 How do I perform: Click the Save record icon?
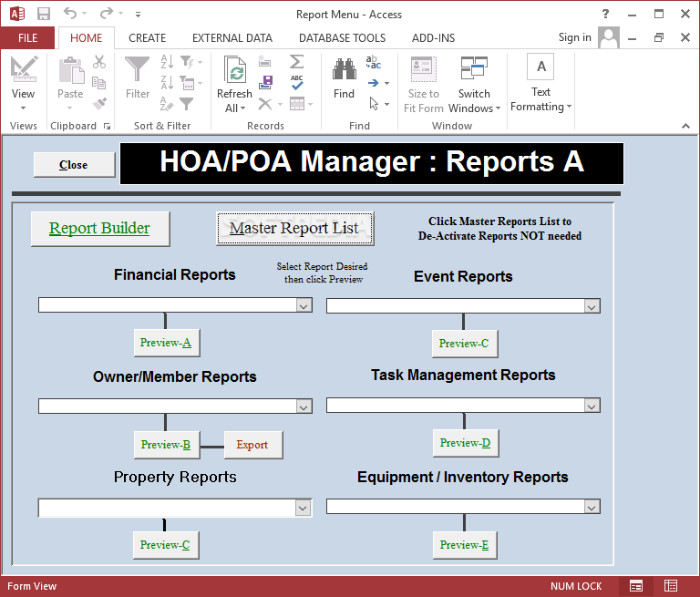tap(265, 83)
